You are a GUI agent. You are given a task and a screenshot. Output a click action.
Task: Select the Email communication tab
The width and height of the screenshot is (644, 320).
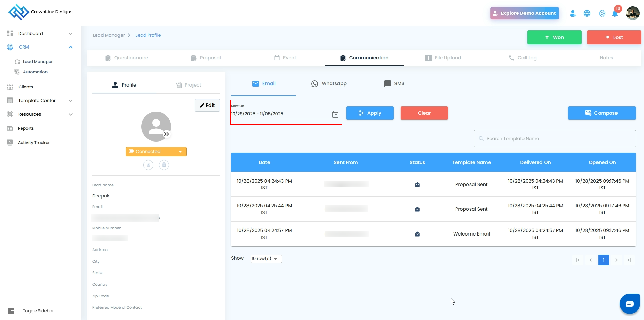point(264,84)
